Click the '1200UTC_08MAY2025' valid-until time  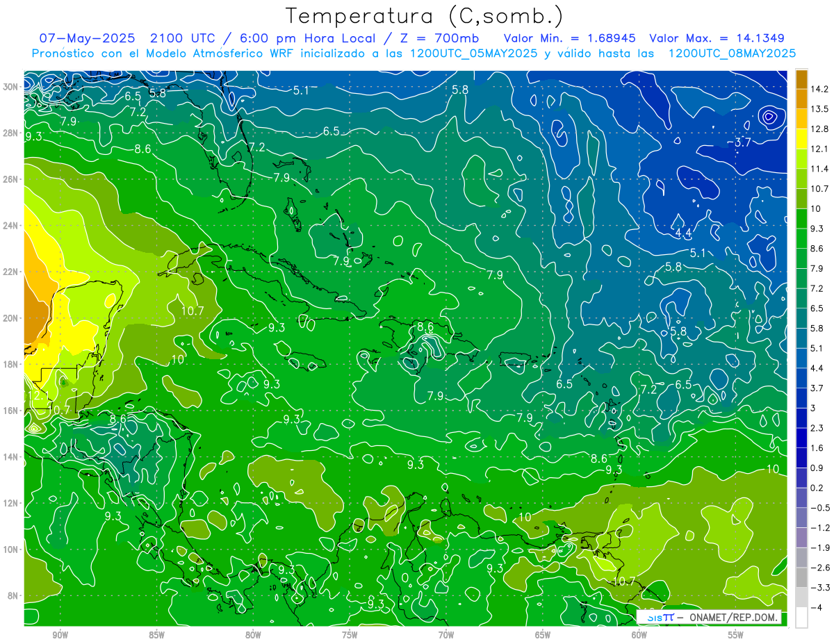tap(732, 53)
